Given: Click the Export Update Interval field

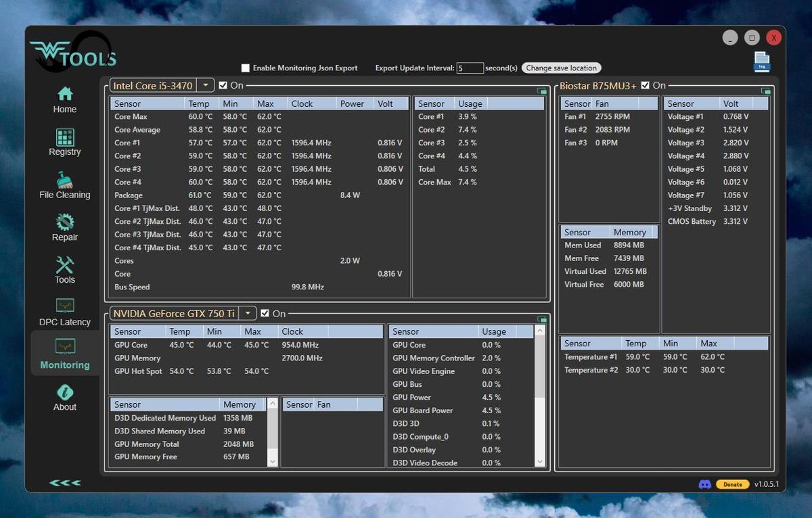Looking at the screenshot, I should click(470, 68).
